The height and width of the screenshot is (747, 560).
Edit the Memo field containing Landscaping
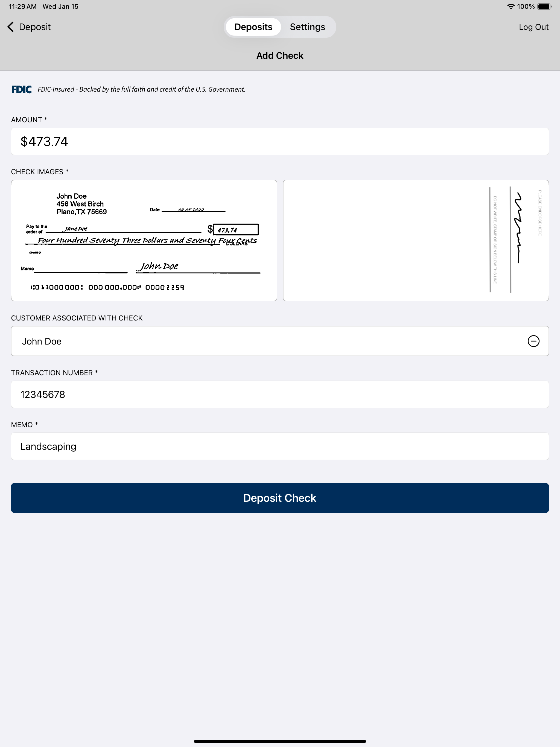pos(280,447)
